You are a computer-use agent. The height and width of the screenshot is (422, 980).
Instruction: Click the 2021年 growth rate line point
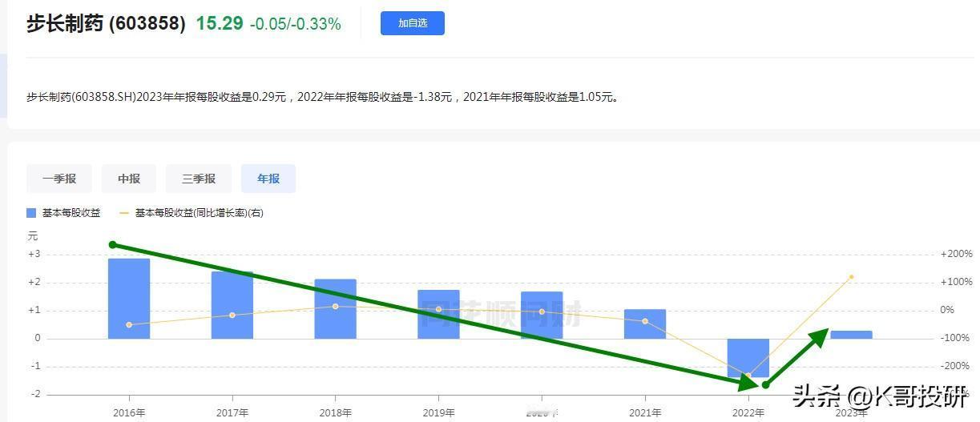(x=645, y=321)
